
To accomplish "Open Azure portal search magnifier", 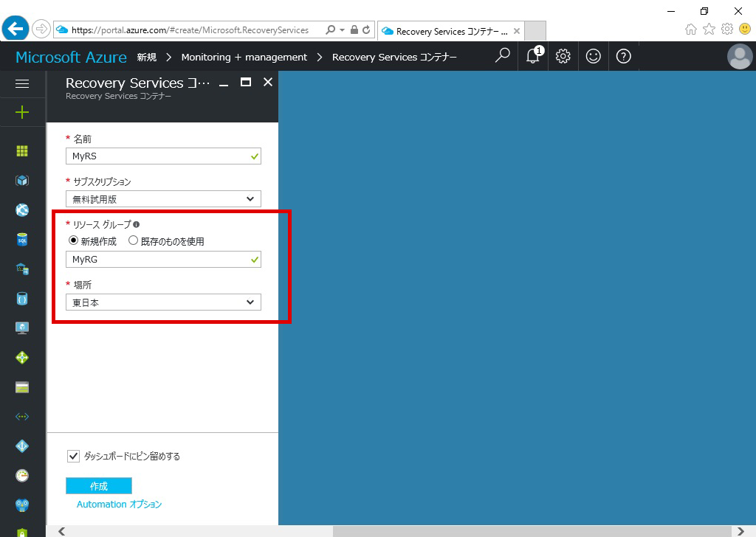I will click(502, 56).
